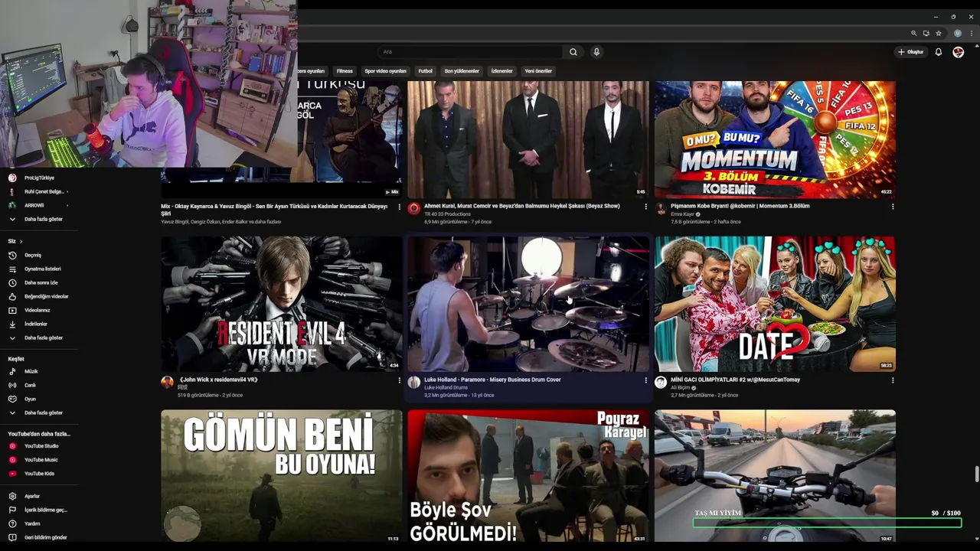
Task: Open Mix Oktay Kaynarca Yavuz Bingöl title
Action: [274, 210]
